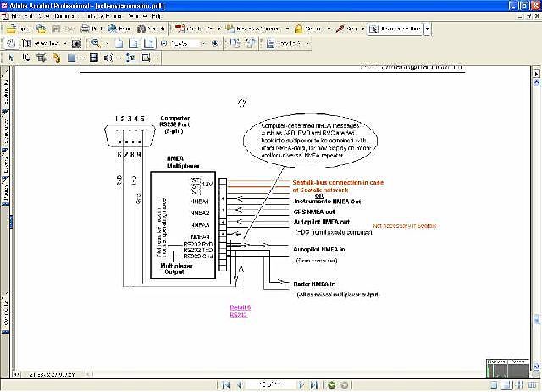
Task: Select the Snapshot tool
Action: click(x=76, y=43)
